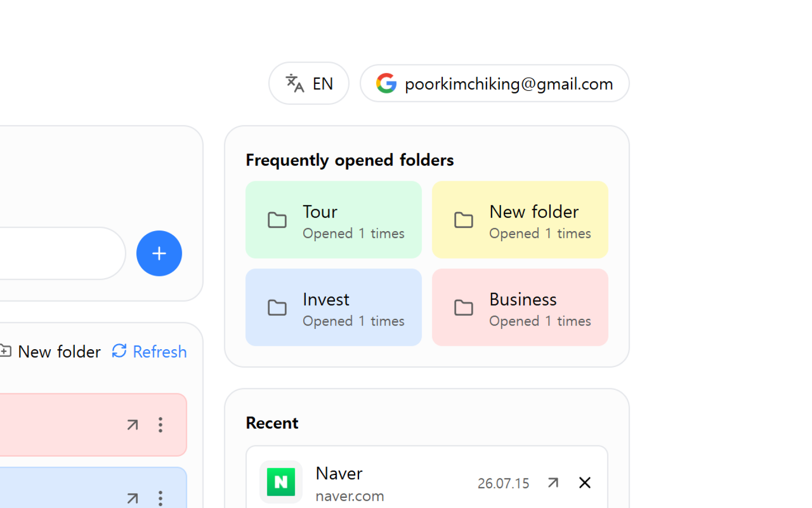Viewport: 812px width, 508px height.
Task: Open three-dot menu on the blue folder row
Action: [x=160, y=498]
